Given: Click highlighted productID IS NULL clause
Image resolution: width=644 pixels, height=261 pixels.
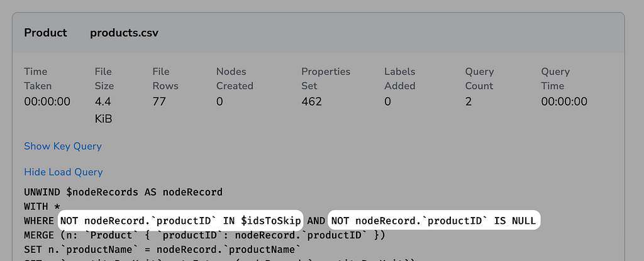Looking at the screenshot, I should click(x=433, y=221).
